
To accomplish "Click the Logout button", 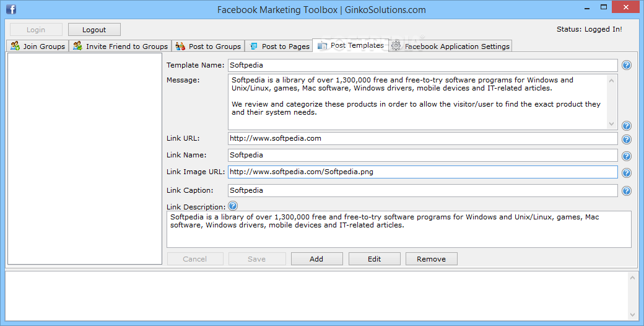I will click(94, 30).
